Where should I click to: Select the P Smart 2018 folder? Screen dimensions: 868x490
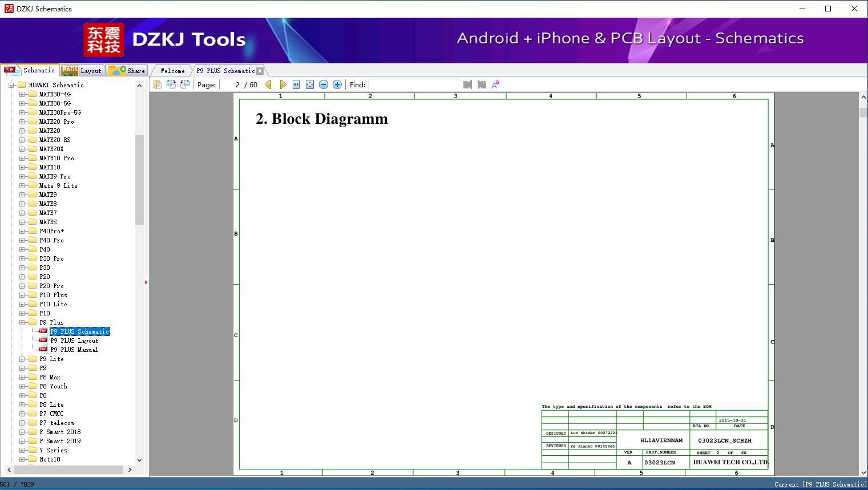[x=60, y=432]
